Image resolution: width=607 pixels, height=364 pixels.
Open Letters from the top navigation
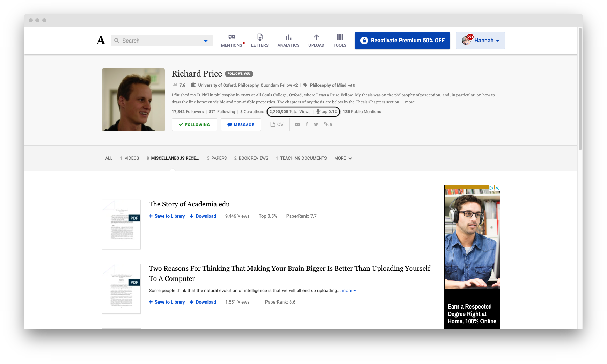click(259, 37)
